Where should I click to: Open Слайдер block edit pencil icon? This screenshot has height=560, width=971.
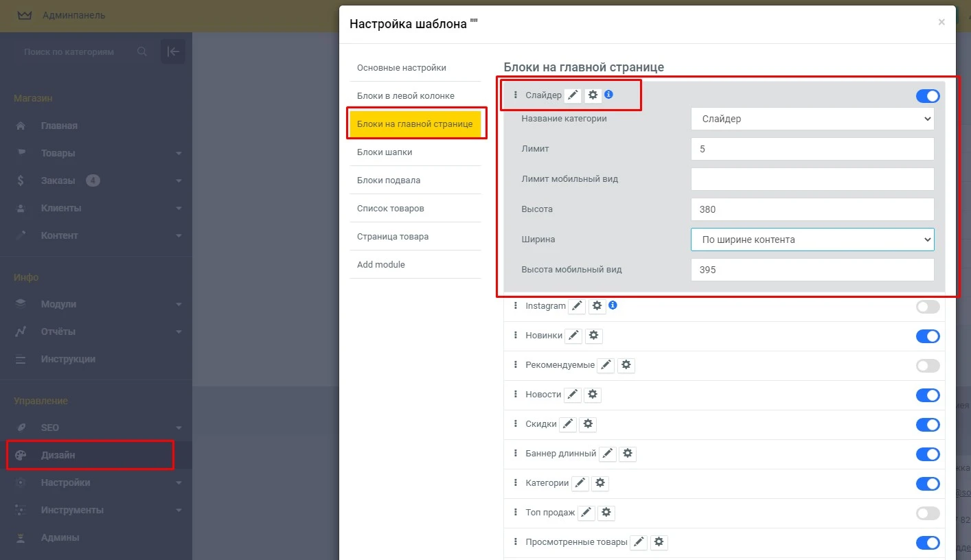coord(573,95)
